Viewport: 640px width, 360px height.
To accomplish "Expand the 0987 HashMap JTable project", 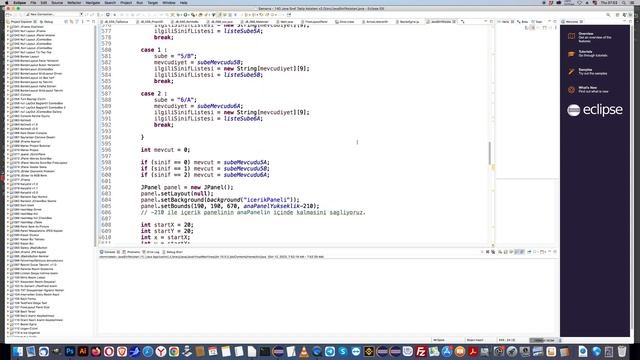I will coord(8,222).
